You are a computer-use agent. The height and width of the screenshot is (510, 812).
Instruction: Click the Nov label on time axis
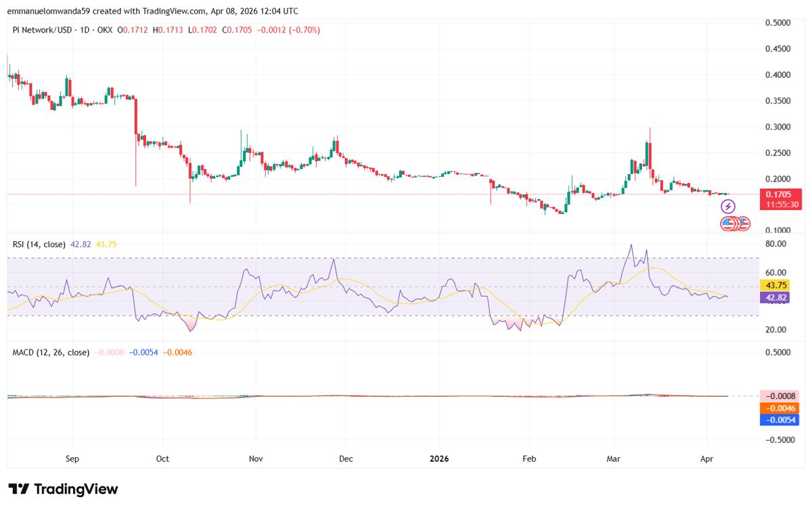255,459
